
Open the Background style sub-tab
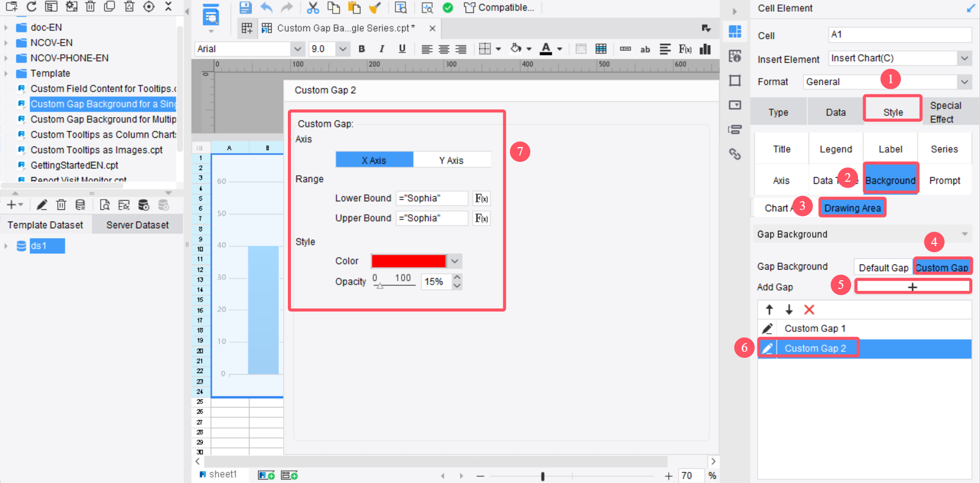pos(891,180)
